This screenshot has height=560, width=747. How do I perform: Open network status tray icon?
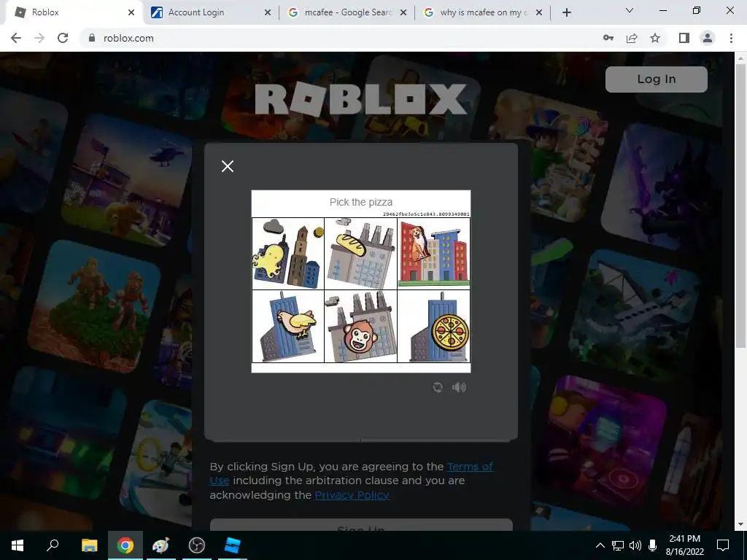pos(618,545)
